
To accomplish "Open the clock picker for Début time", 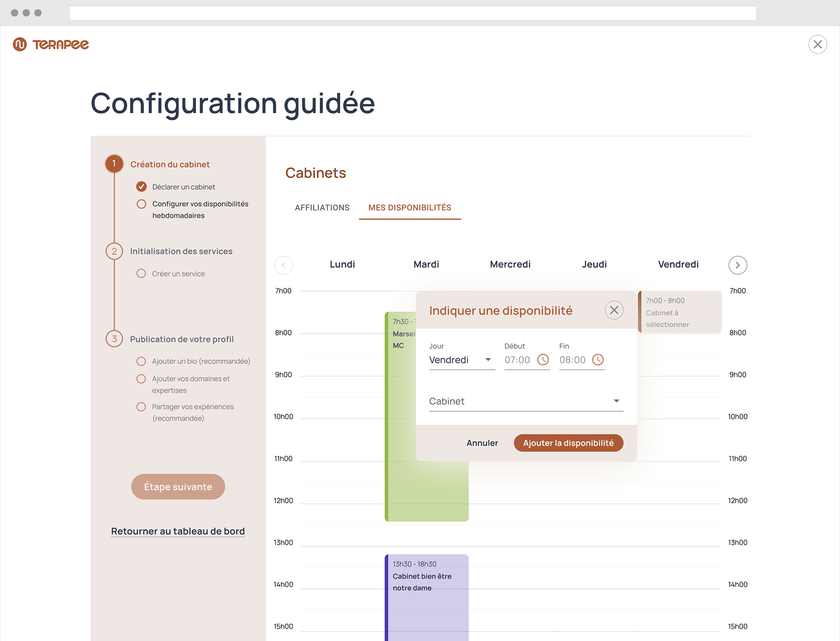I will click(x=543, y=360).
